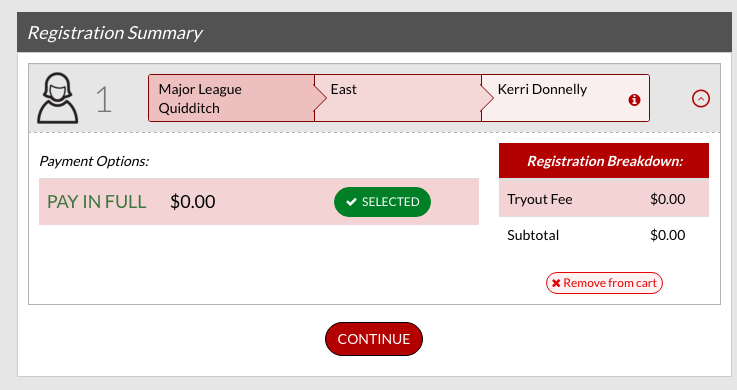
Task: Click the participant avatar icon
Action: [57, 98]
